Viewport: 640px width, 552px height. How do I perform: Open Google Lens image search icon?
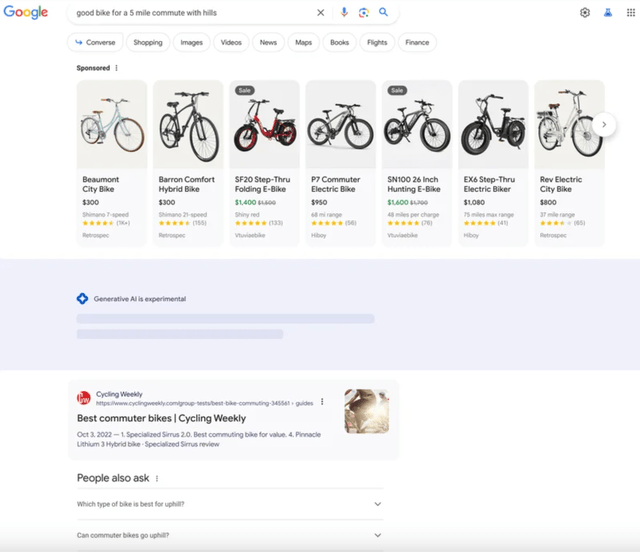point(364,13)
